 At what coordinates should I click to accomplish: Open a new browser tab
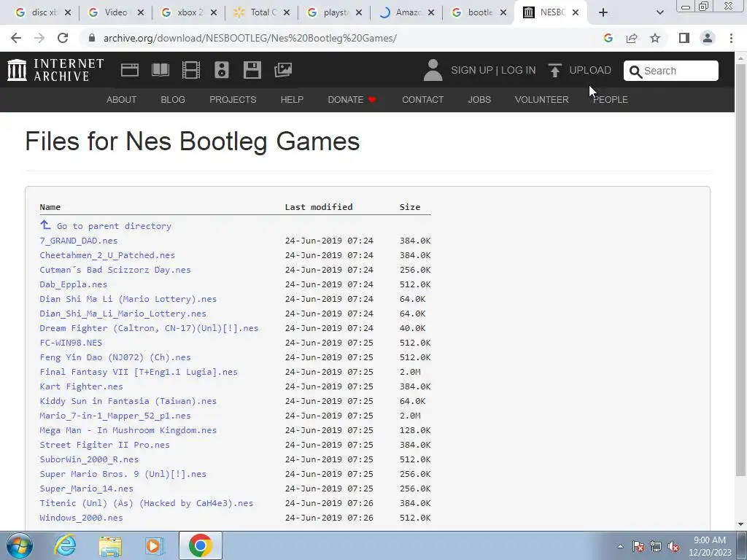pyautogui.click(x=603, y=12)
